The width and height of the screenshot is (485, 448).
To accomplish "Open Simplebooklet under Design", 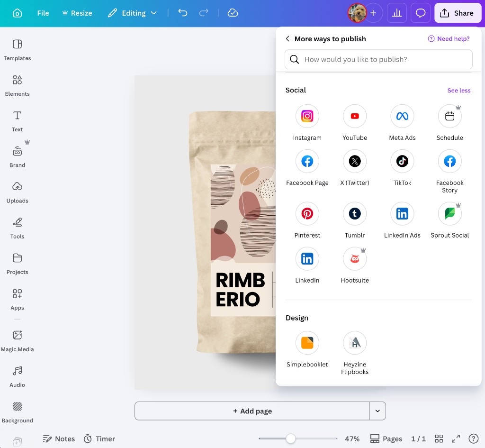I will (307, 342).
